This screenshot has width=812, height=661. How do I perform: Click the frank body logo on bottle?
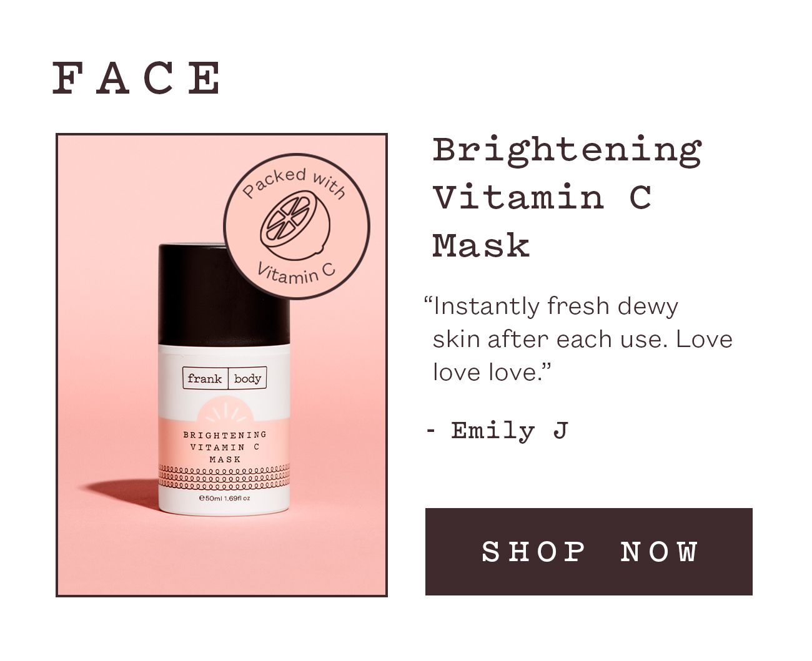point(225,378)
